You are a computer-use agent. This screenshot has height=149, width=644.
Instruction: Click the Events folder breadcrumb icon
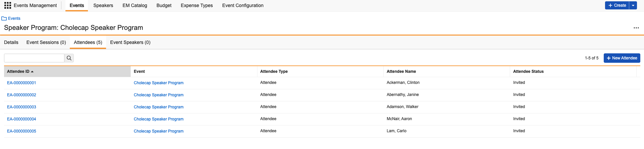(4, 18)
